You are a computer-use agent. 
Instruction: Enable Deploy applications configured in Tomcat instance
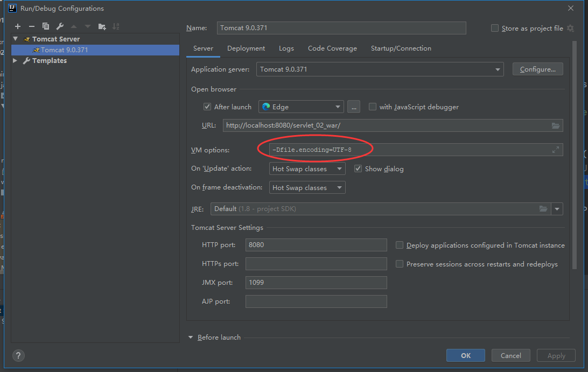click(x=400, y=245)
